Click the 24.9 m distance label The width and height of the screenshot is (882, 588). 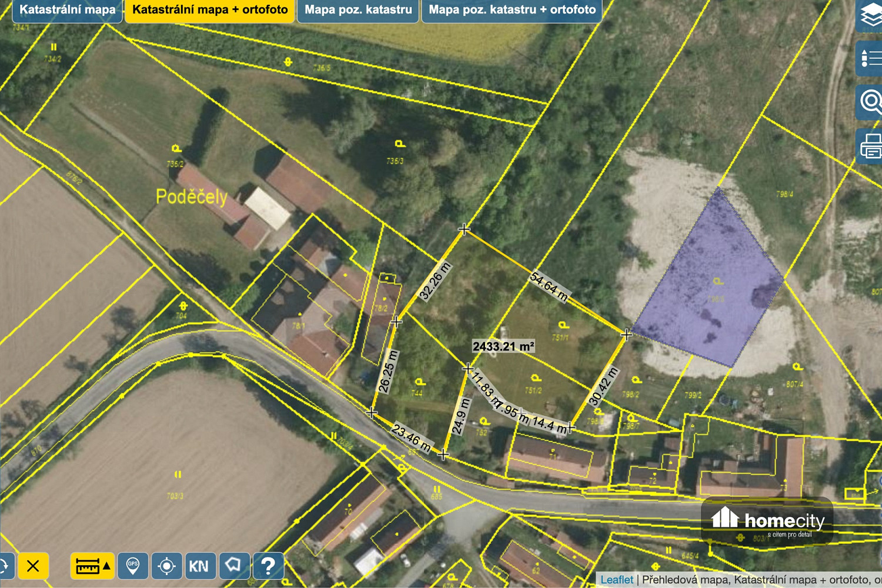coord(460,416)
